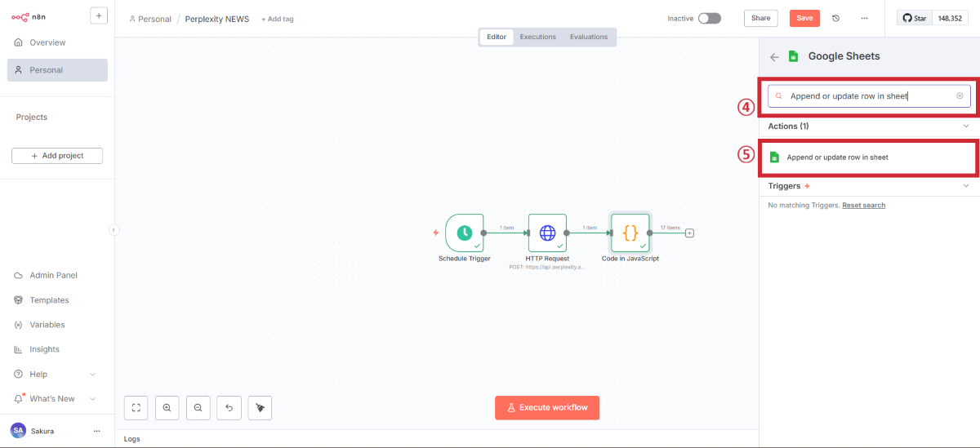Choose Append or update row in sheet action

(837, 157)
